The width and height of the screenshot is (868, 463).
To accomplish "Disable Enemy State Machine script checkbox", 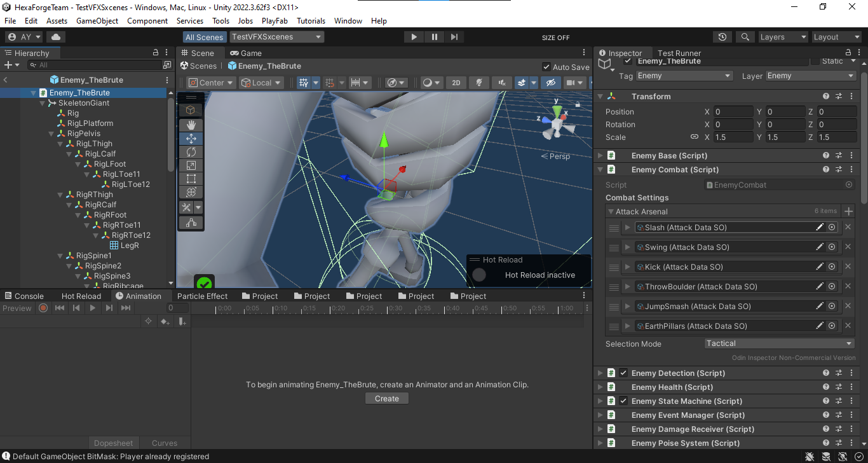I will click(x=623, y=401).
